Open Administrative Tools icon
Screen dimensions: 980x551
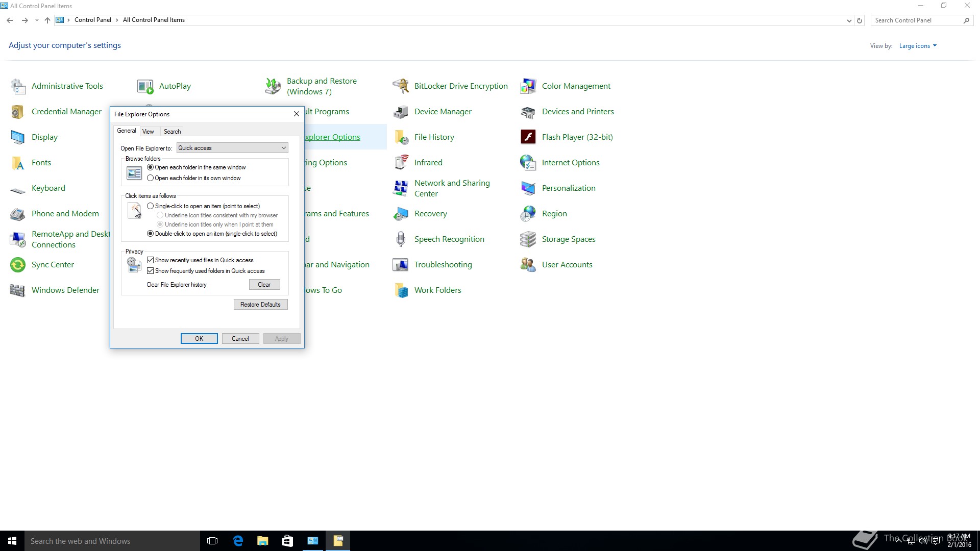coord(18,86)
